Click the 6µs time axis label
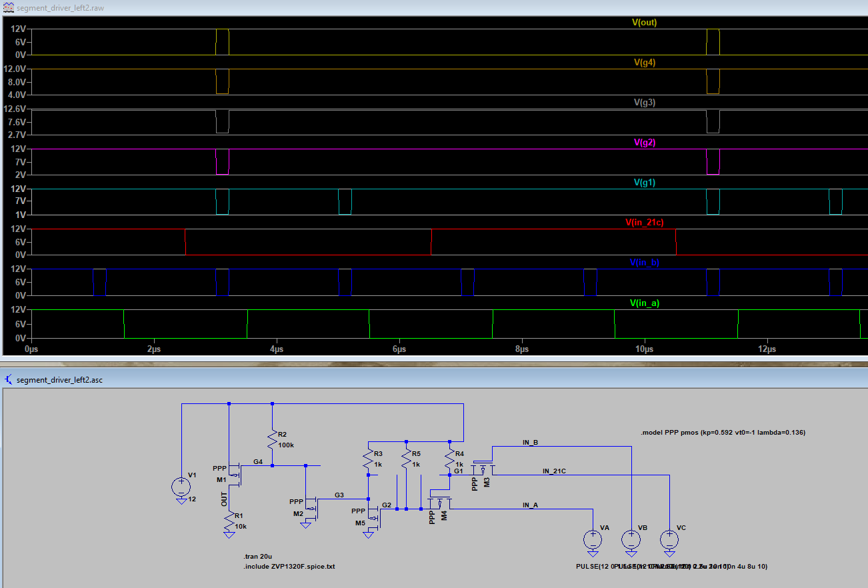Image resolution: width=868 pixels, height=588 pixels. coord(399,349)
